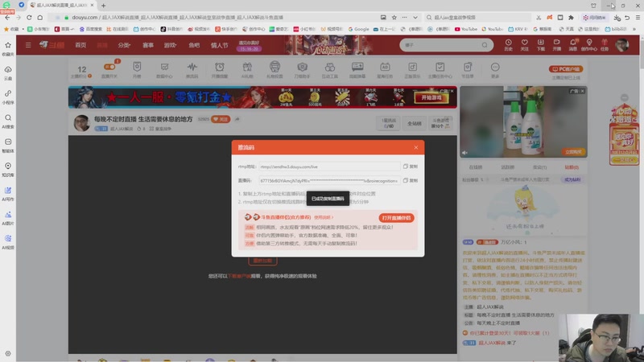Bookmark this page with star icon
644x362 pixels.
click(394, 17)
